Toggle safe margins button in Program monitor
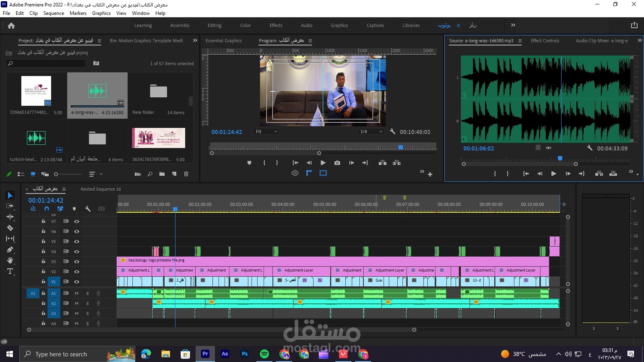 click(323, 173)
